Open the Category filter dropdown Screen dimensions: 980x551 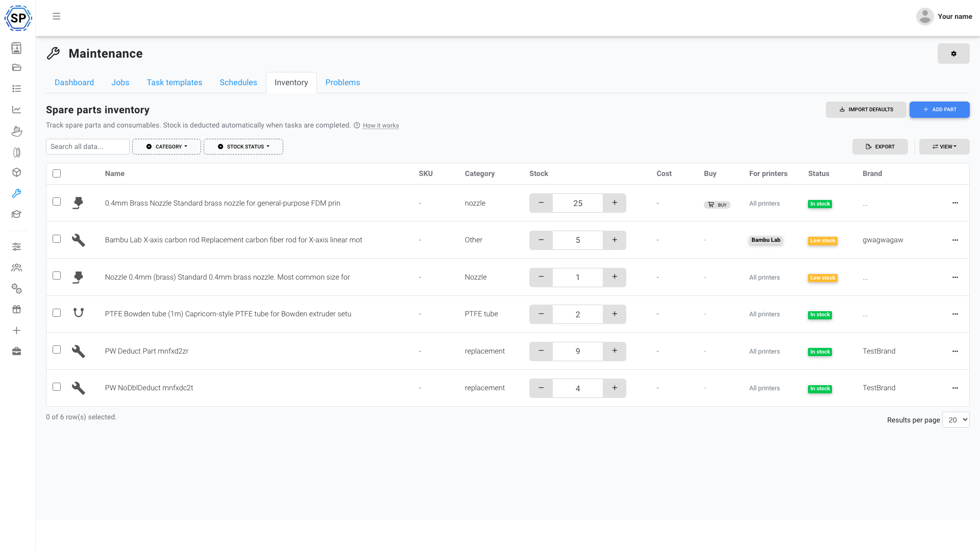click(x=166, y=146)
